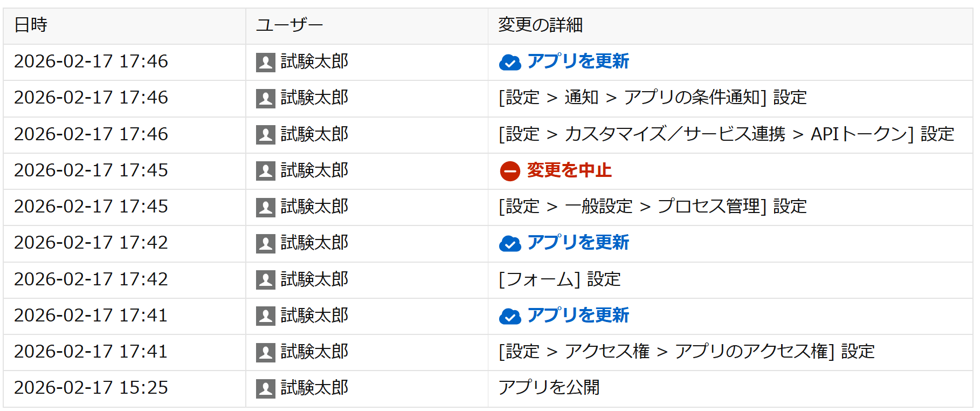Click the user avatar in the フォーム設定 row
The image size is (980, 411).
tap(265, 280)
